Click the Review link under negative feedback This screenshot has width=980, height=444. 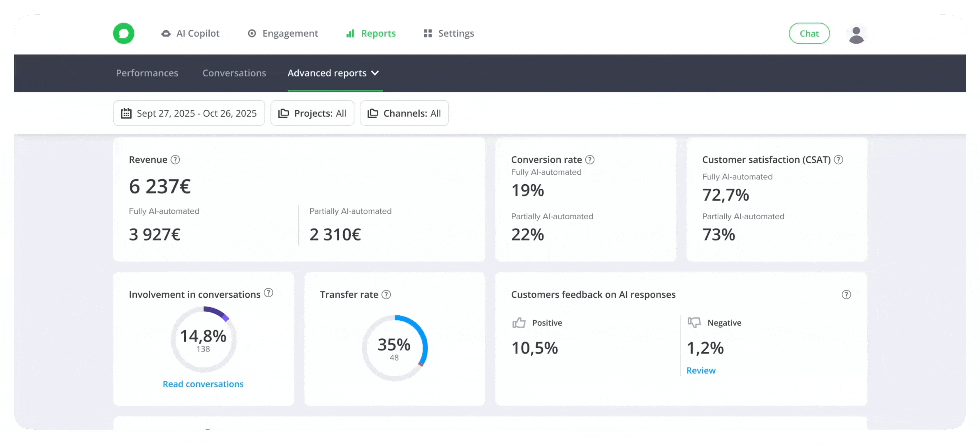click(701, 370)
